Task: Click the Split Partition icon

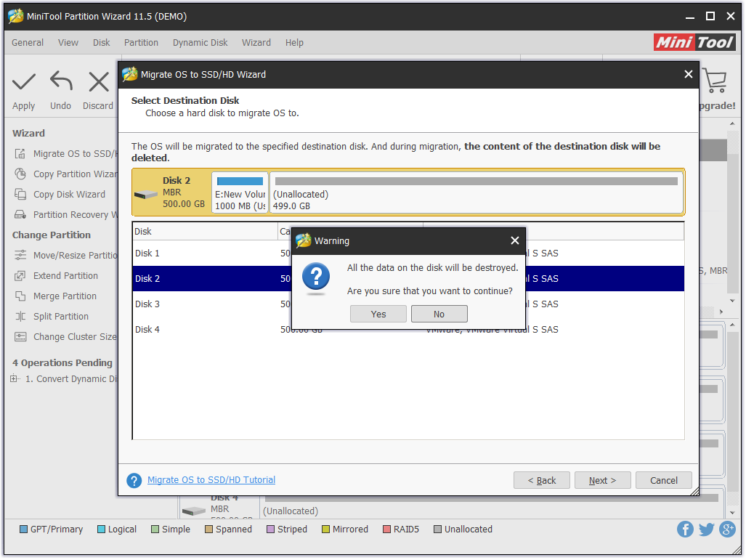Action: coord(20,317)
